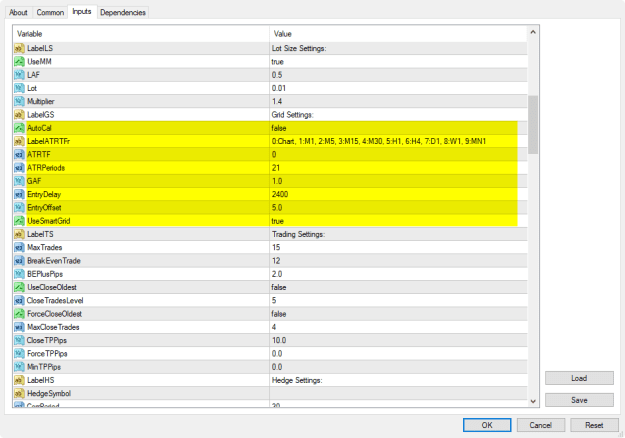Click the LabelHS string icon
625x438 pixels.
(x=19, y=380)
